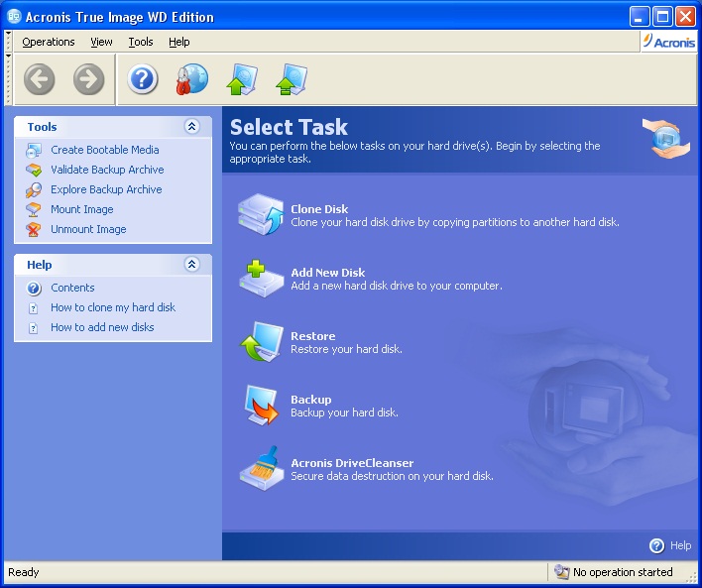Image resolution: width=702 pixels, height=588 pixels.
Task: Collapse the Help panel
Action: click(x=192, y=265)
